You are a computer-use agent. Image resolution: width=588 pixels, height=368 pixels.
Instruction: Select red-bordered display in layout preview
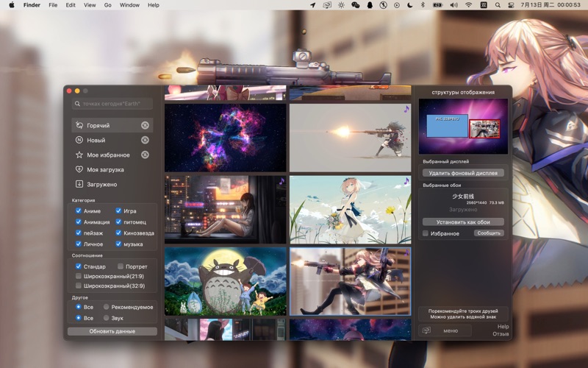484,129
